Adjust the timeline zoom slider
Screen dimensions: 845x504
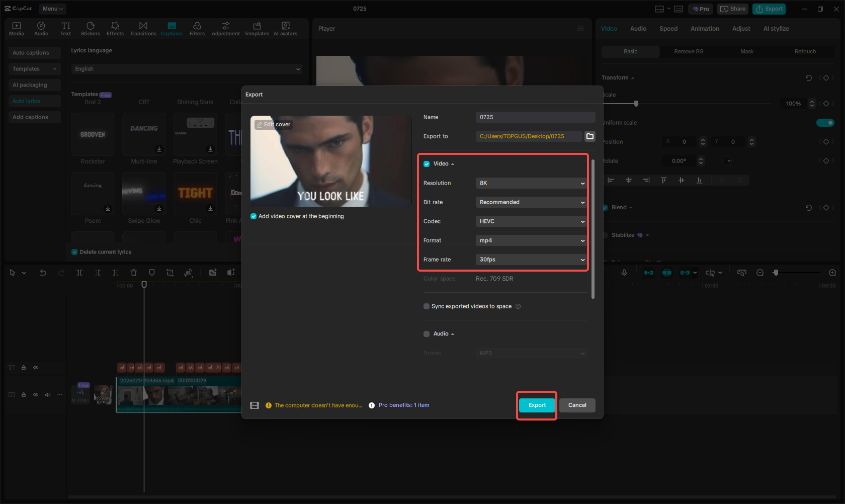point(776,273)
